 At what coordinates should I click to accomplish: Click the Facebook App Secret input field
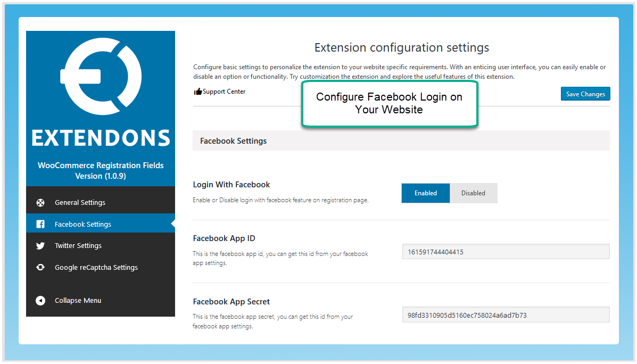(505, 315)
